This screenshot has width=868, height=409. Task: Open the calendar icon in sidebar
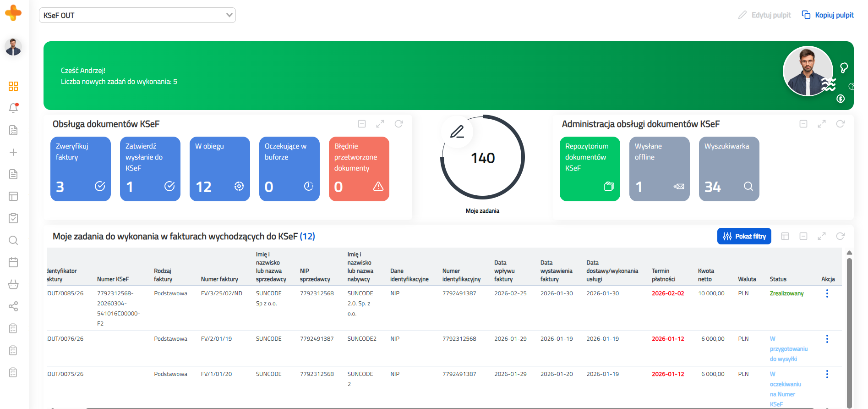click(x=13, y=262)
